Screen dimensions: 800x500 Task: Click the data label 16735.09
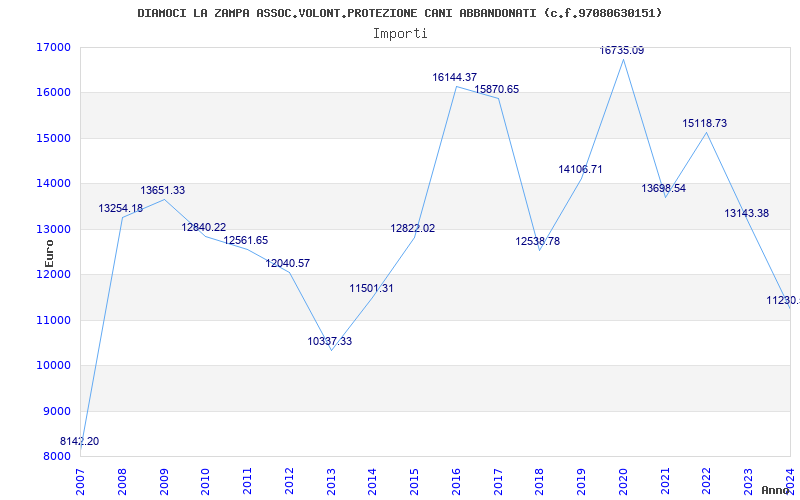[621, 50]
